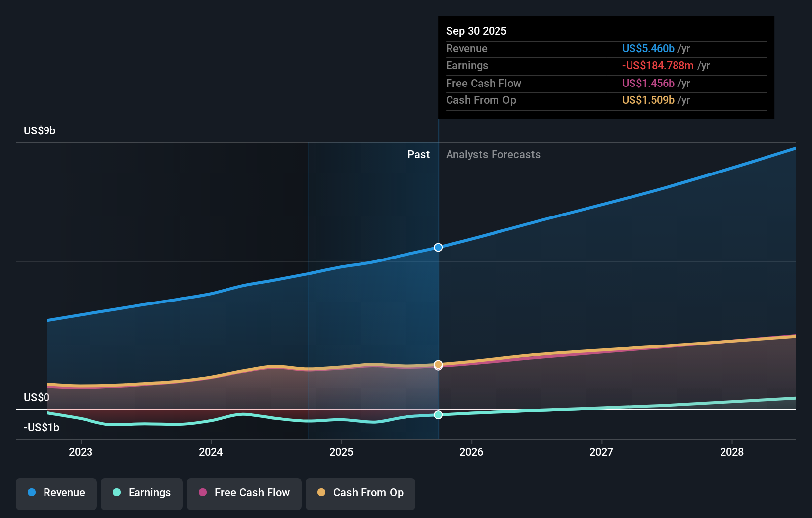Click the blue Revenue marker on the chart
The image size is (812, 518).
(x=438, y=247)
